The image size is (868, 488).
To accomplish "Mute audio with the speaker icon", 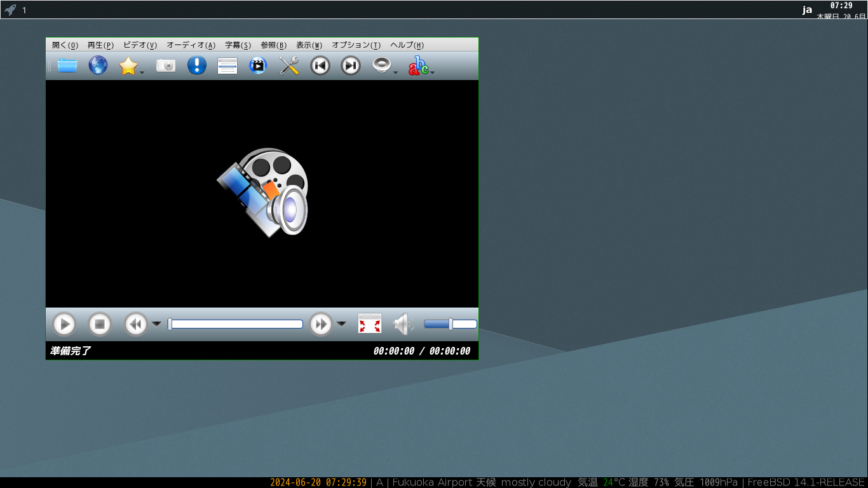I will [403, 324].
